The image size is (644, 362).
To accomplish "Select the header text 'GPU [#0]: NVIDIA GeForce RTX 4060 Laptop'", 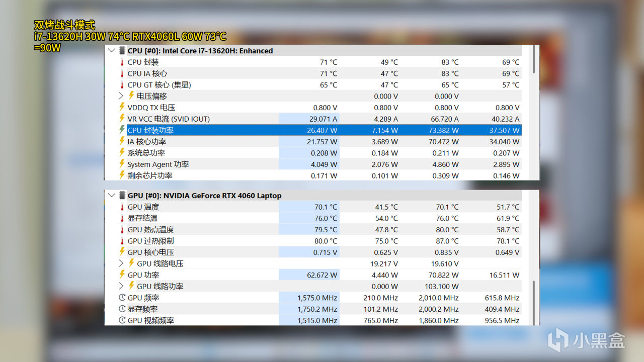I will pos(205,196).
